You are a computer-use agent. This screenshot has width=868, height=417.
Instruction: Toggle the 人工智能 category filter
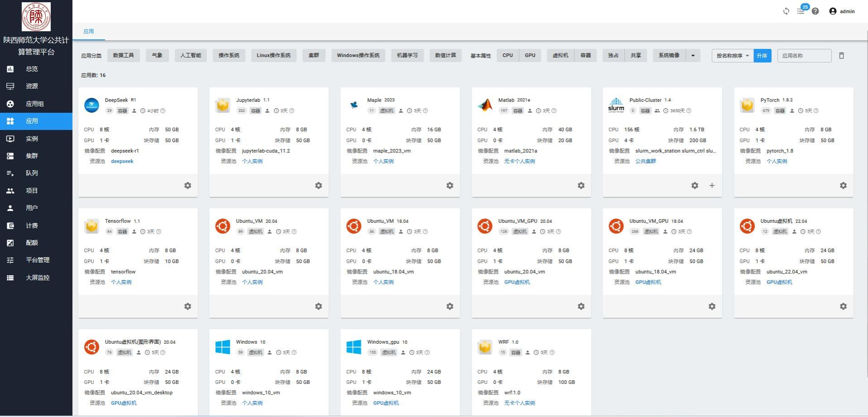[x=190, y=55]
